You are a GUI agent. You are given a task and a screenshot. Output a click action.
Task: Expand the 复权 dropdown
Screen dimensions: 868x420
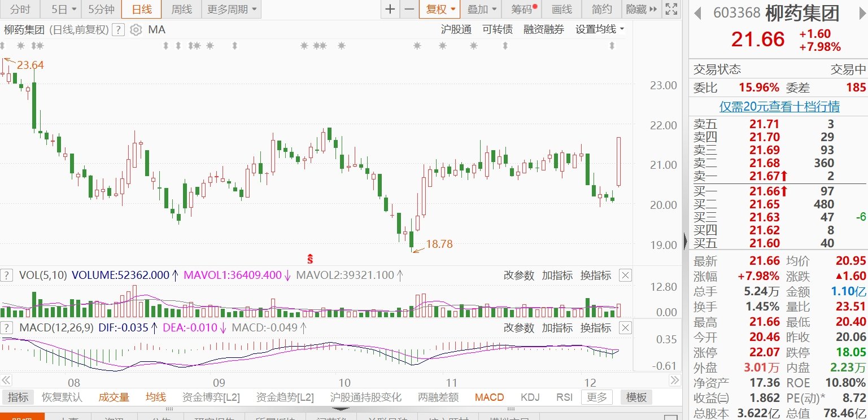tap(440, 10)
